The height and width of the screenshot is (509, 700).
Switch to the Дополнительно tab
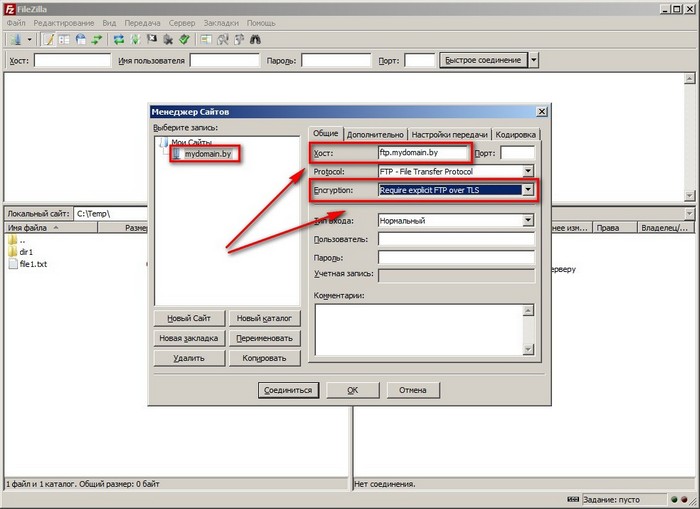point(375,134)
